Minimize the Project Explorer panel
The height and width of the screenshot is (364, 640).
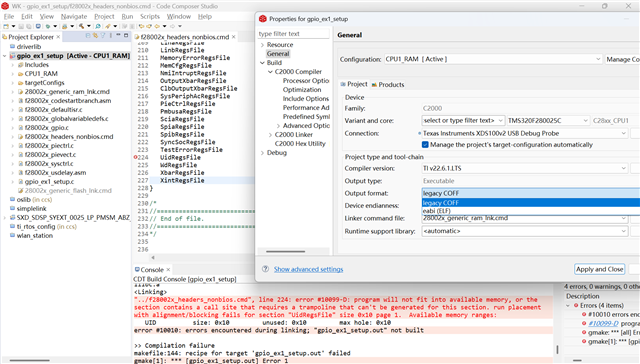[118, 35]
